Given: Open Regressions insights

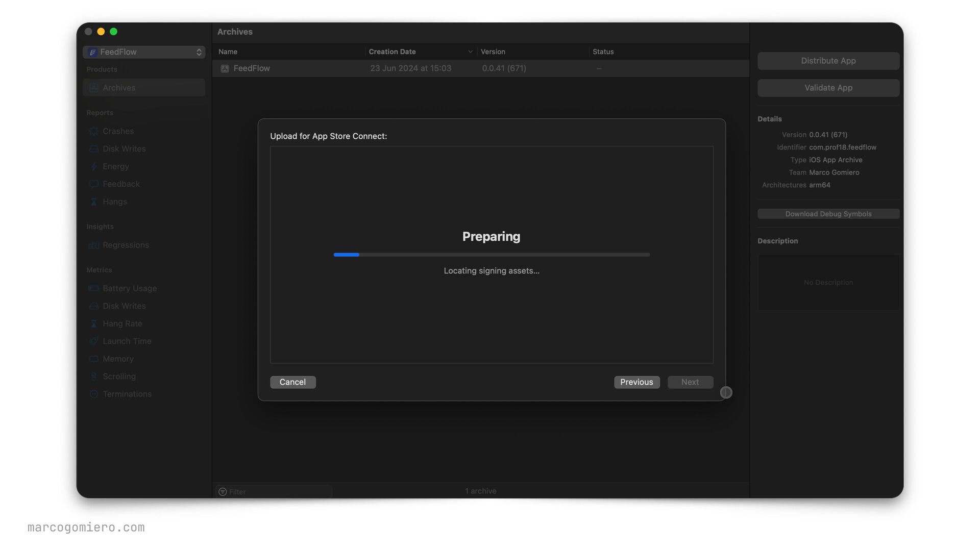Looking at the screenshot, I should pyautogui.click(x=126, y=245).
